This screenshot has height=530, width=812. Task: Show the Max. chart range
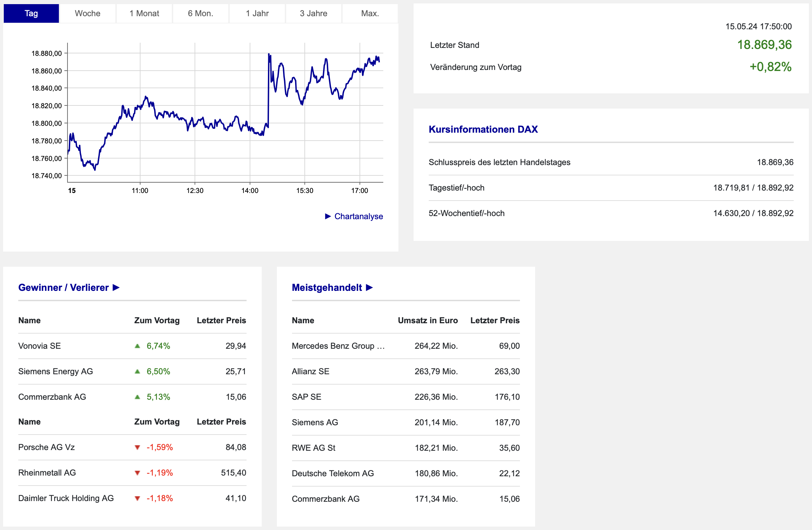[x=370, y=13]
